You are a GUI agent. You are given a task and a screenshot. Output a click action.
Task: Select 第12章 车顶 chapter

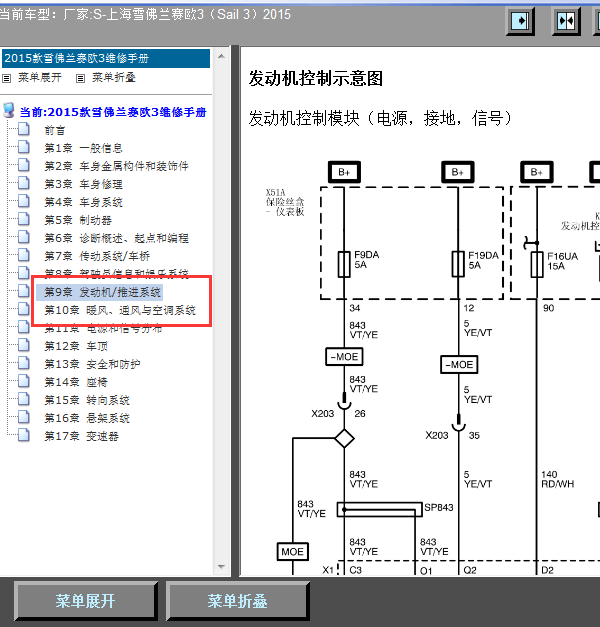[76, 346]
